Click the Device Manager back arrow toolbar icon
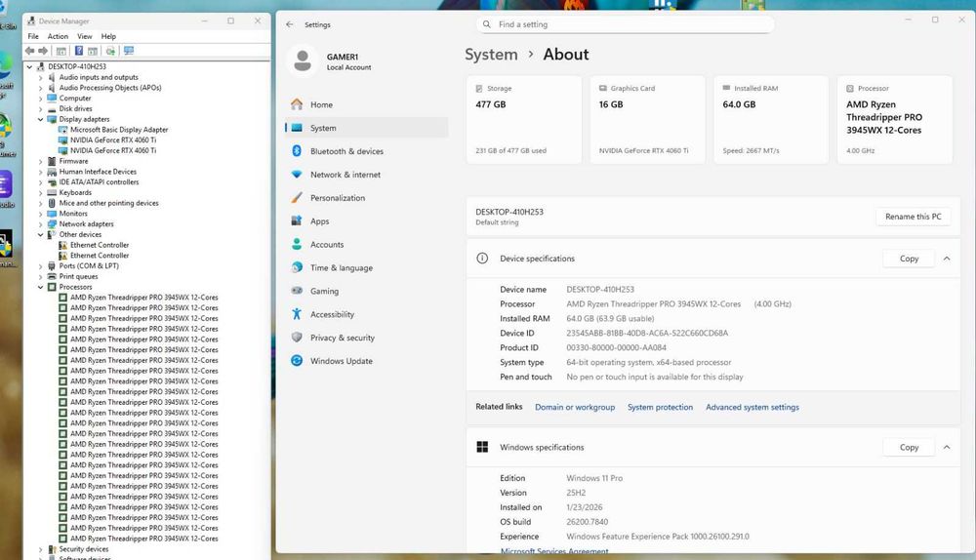Screen dimensions: 976x560 click(x=30, y=51)
